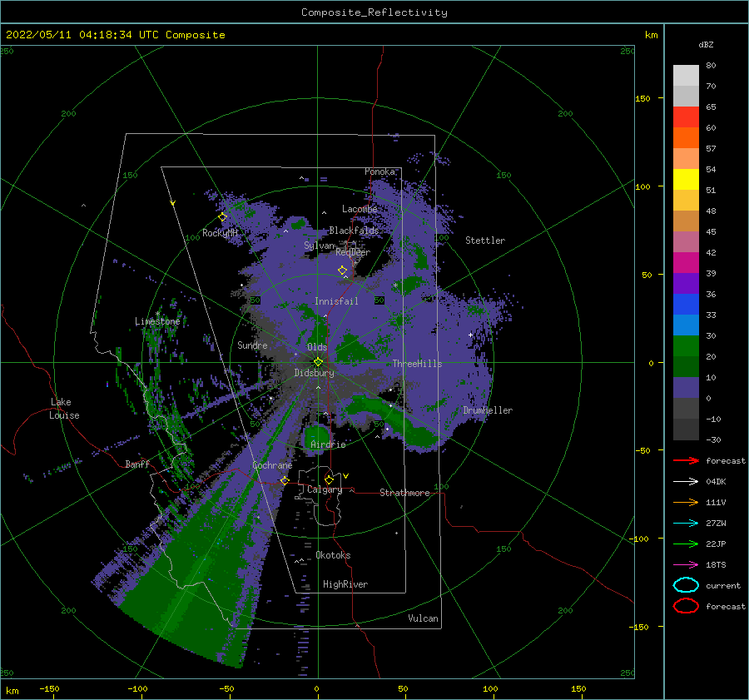Click the Sundre label
This screenshot has height=700, width=749.
(252, 345)
